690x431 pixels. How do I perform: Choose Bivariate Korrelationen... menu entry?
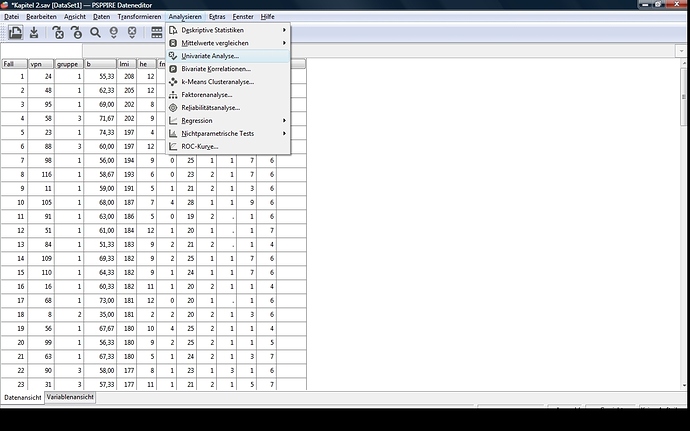228,69
